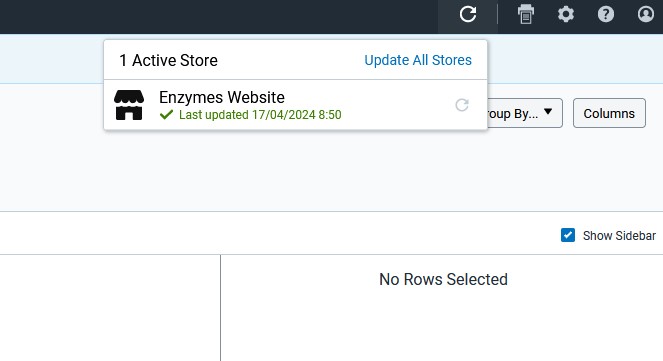663x361 pixels.
Task: Select the Enzymes Website store entry
Action: [296, 105]
